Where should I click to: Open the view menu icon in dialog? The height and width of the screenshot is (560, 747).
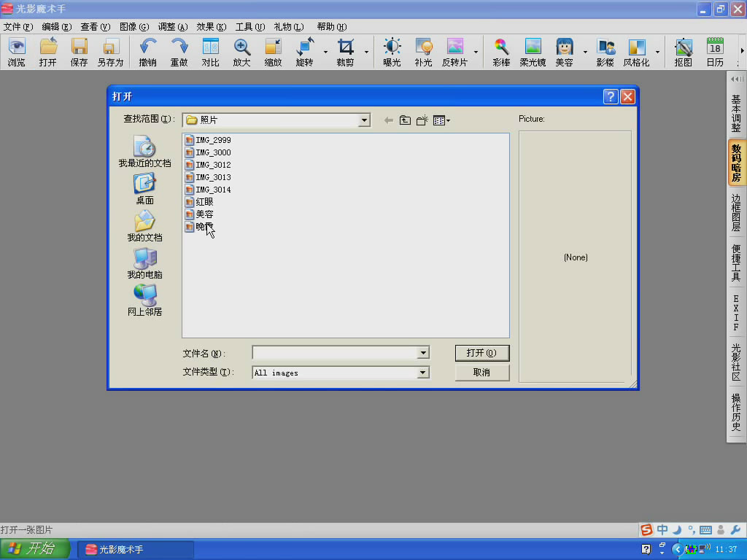click(441, 120)
